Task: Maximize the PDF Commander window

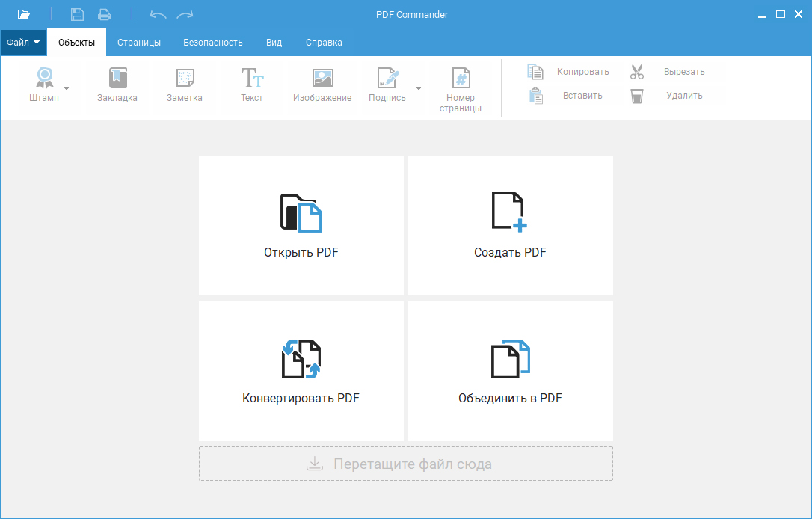Action: pyautogui.click(x=781, y=14)
